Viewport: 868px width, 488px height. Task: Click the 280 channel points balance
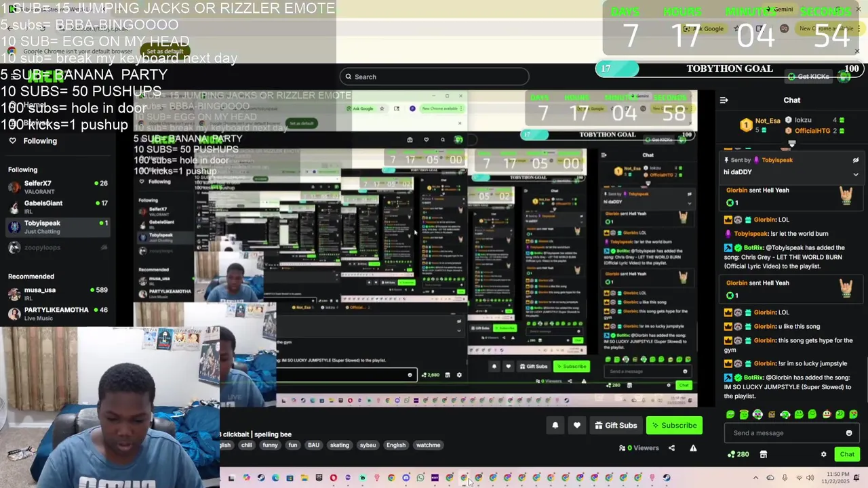(x=738, y=454)
